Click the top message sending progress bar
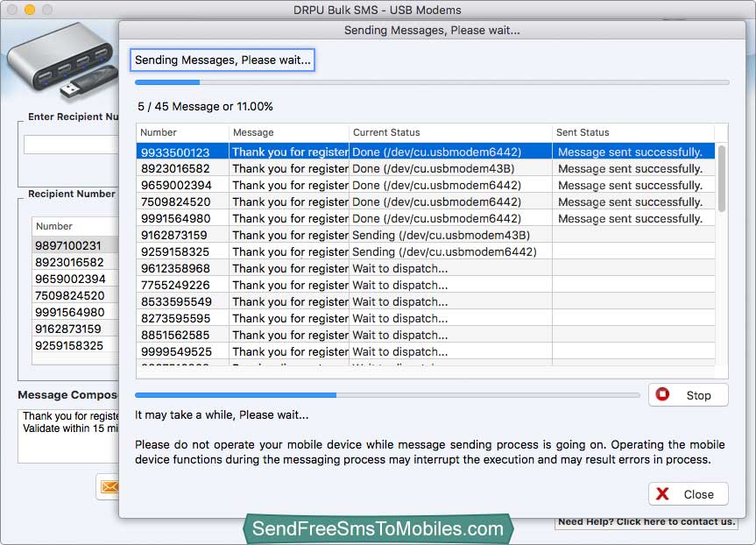This screenshot has width=756, height=545. coord(432,82)
